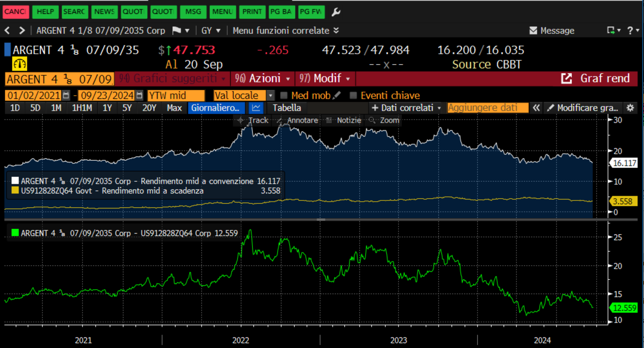Open the Giornaliero frequency dropdown

click(x=216, y=108)
